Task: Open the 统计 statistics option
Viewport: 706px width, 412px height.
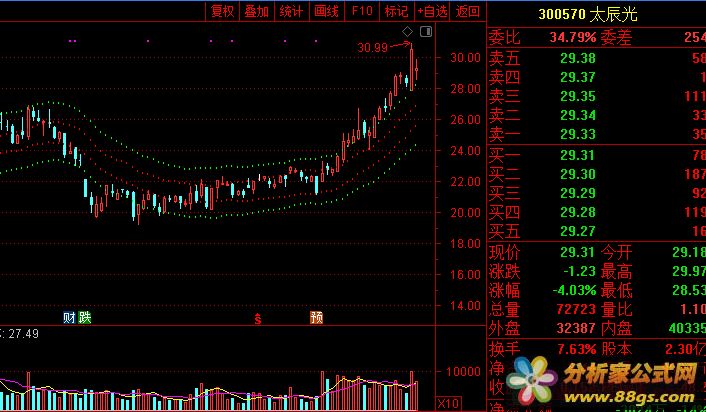Action: point(291,11)
